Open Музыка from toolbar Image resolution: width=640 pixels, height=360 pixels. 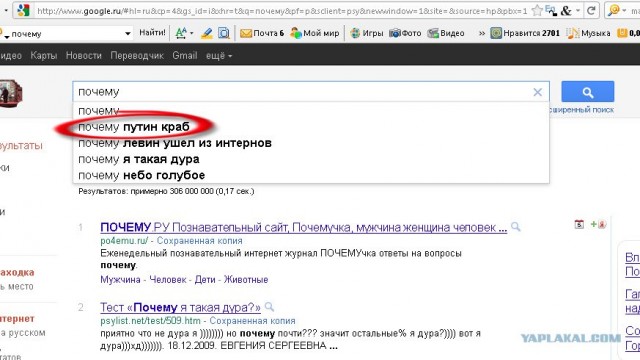tap(589, 33)
